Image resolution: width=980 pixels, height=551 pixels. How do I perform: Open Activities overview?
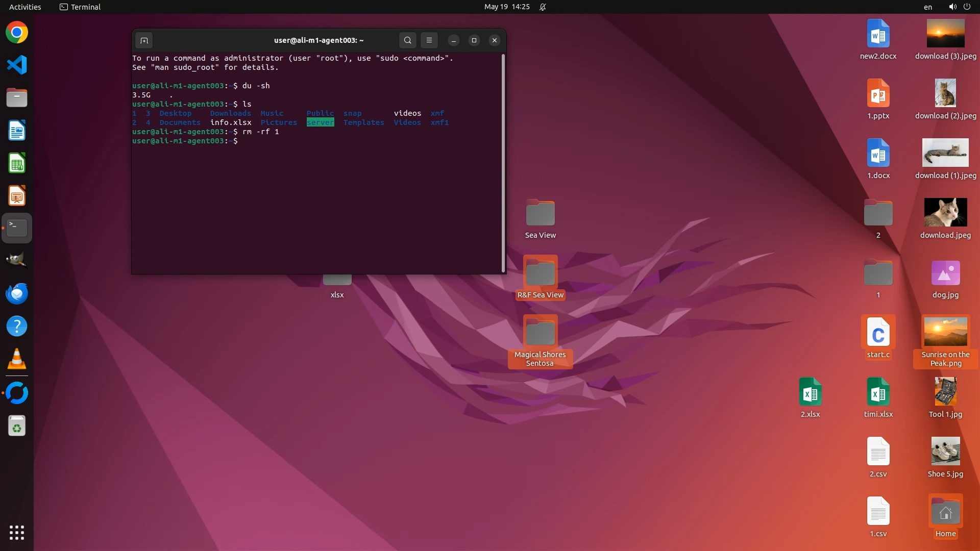pyautogui.click(x=25, y=7)
